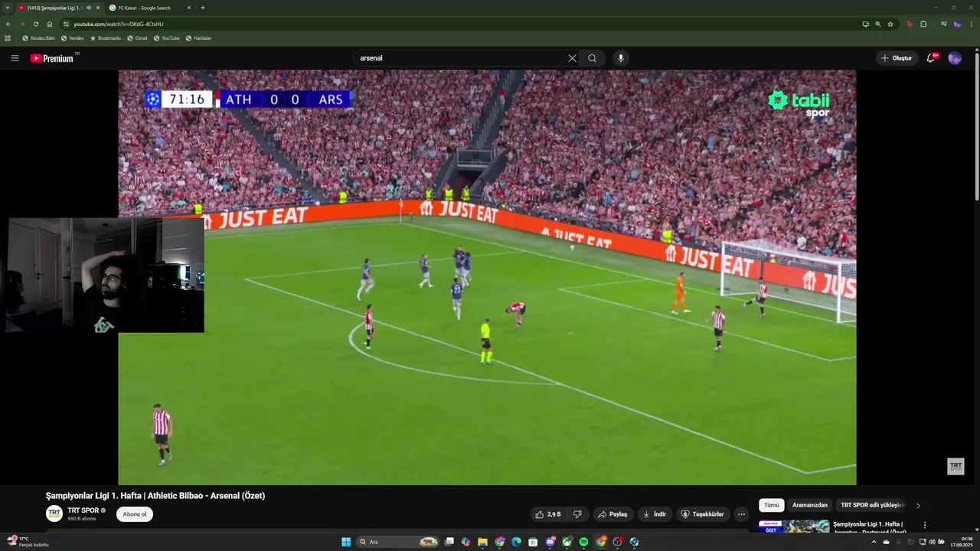Open the apps grid in bookmarks bar
The width and height of the screenshot is (980, 551).
[8, 38]
